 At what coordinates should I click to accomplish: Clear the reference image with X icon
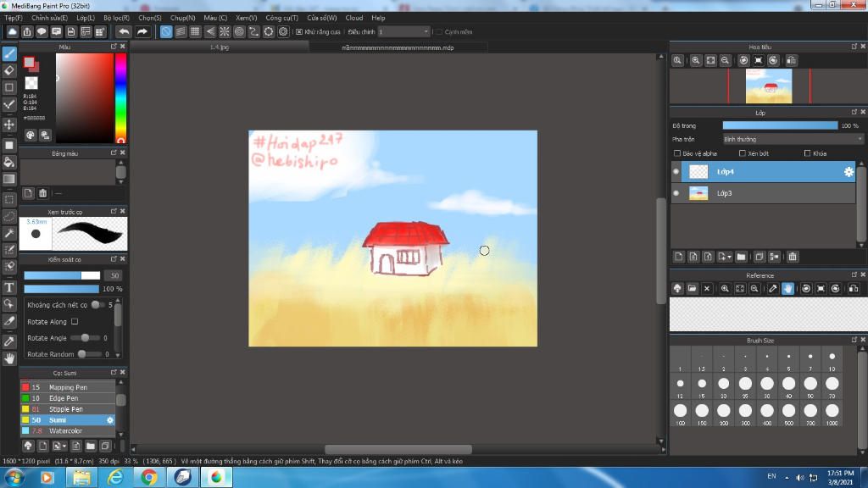pos(706,288)
